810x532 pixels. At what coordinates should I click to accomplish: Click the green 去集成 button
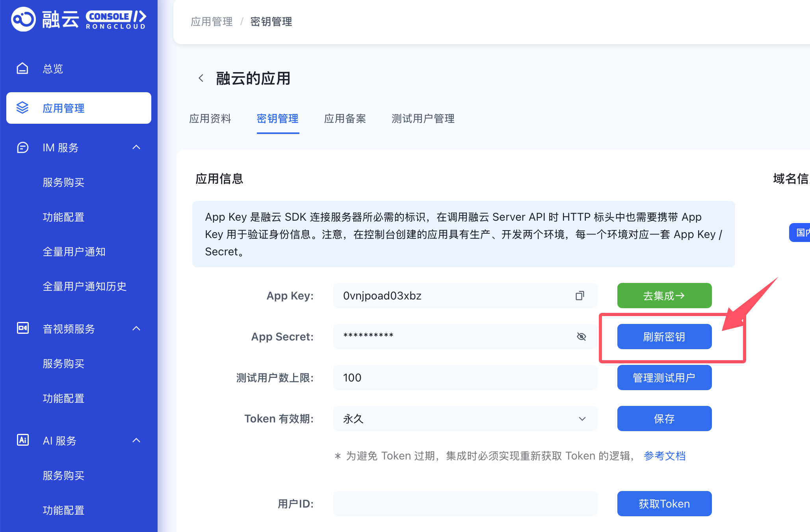point(664,296)
